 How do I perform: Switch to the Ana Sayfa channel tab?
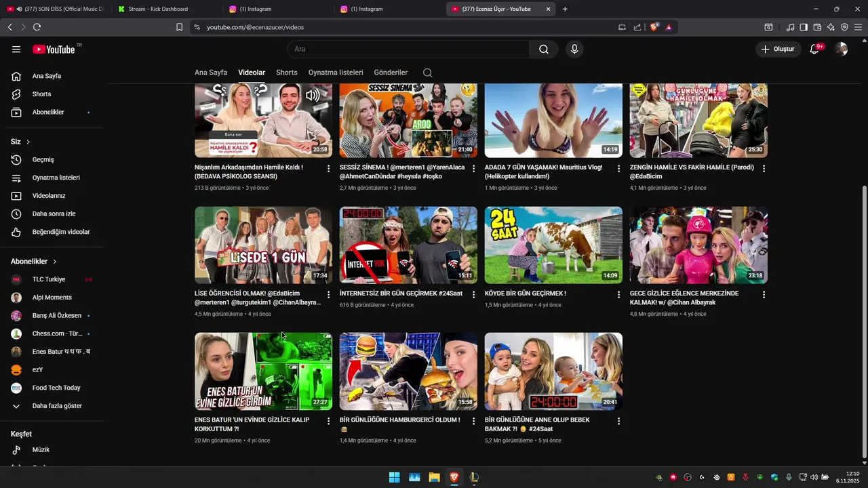tap(211, 73)
